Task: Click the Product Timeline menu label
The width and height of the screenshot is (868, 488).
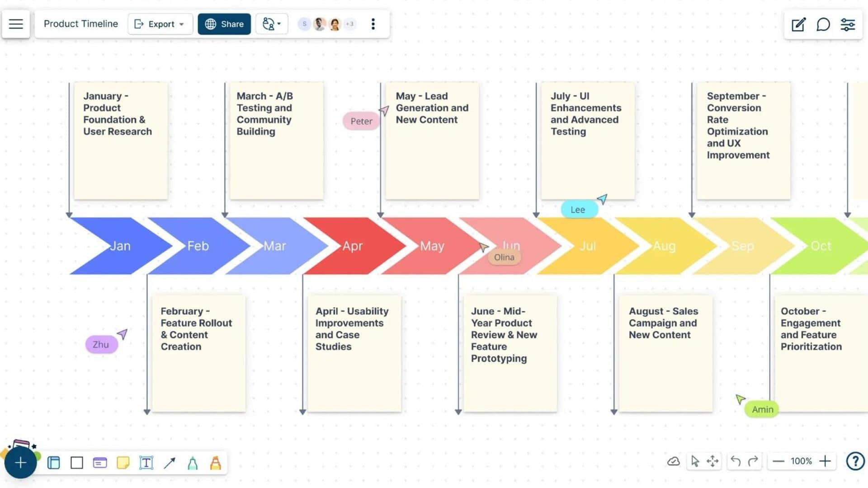Action: coord(80,24)
